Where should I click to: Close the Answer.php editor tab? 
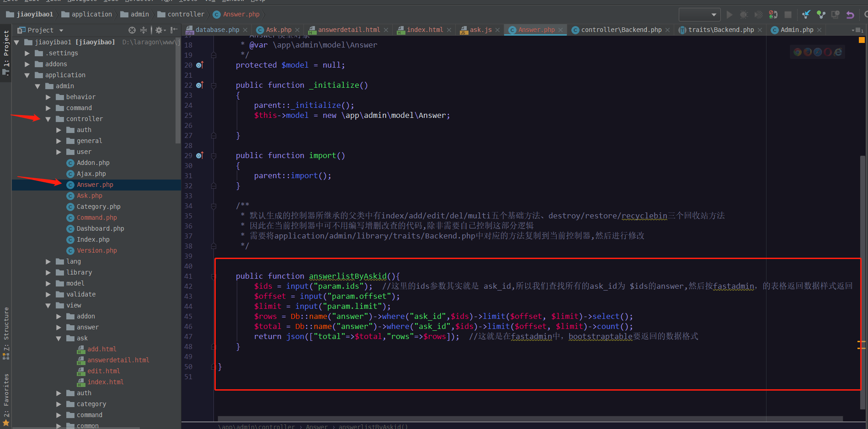(560, 30)
